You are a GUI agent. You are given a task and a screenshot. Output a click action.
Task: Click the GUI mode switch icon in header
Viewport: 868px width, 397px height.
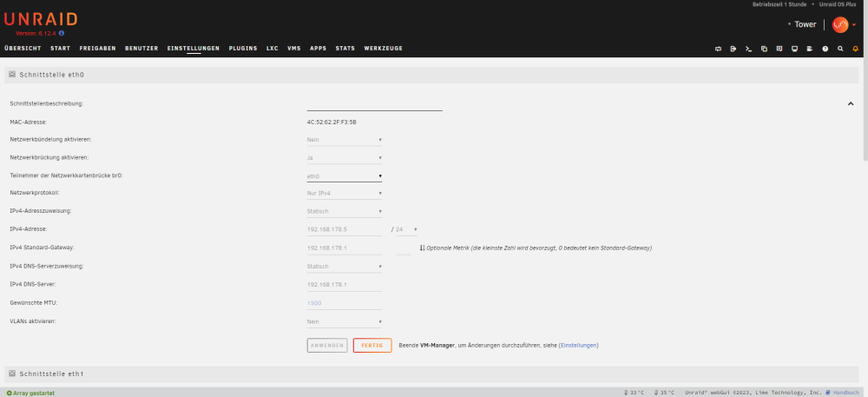click(718, 49)
